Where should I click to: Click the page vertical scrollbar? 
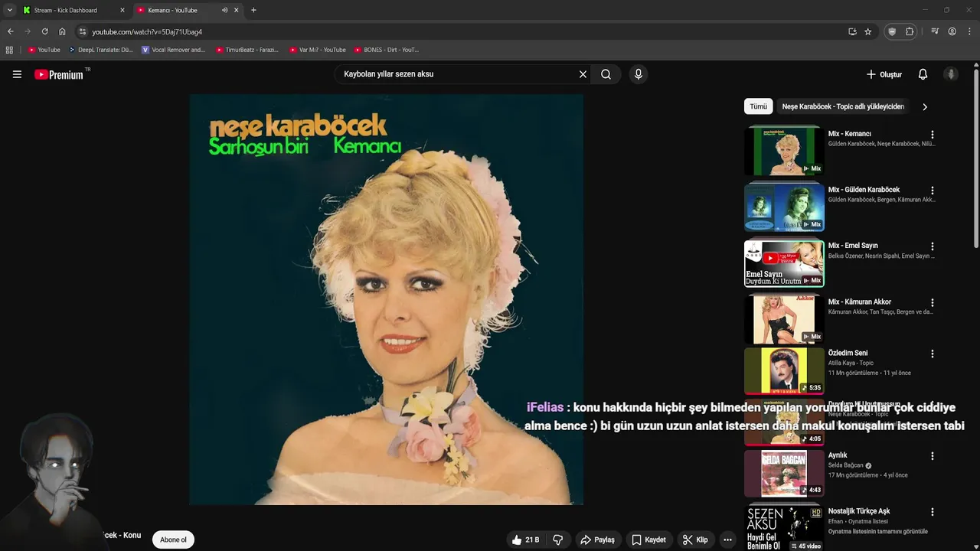pos(976,157)
